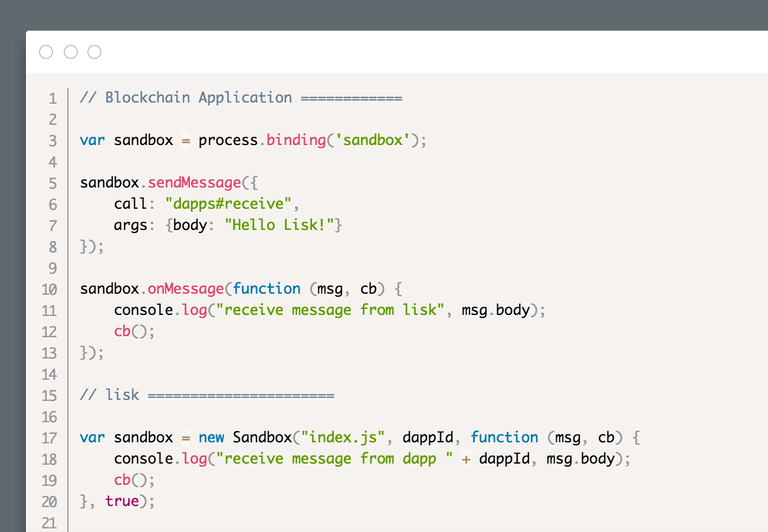The height and width of the screenshot is (532, 768).
Task: Click "var" keyword on line 3
Action: [92, 141]
